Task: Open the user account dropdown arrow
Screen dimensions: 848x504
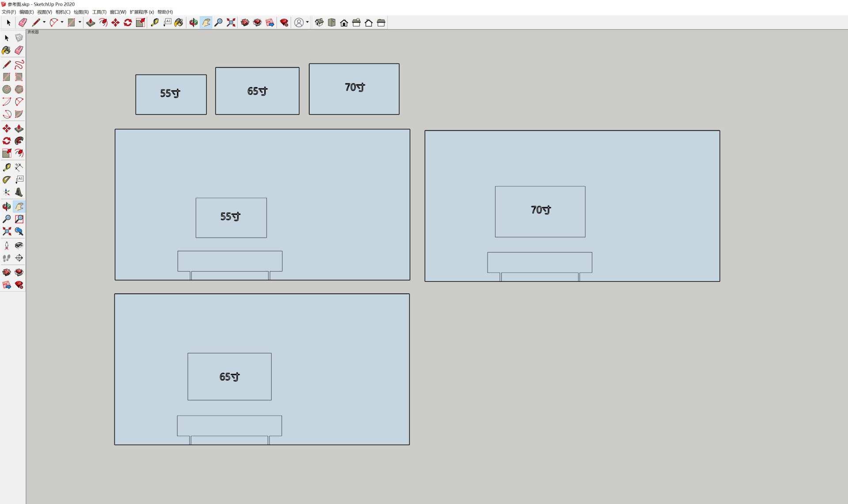Action: point(307,23)
